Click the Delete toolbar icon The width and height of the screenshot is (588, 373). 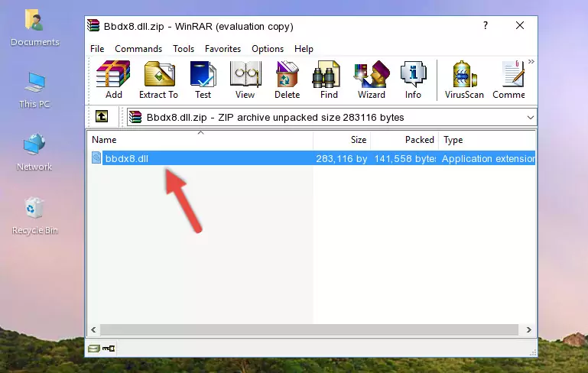pos(287,79)
